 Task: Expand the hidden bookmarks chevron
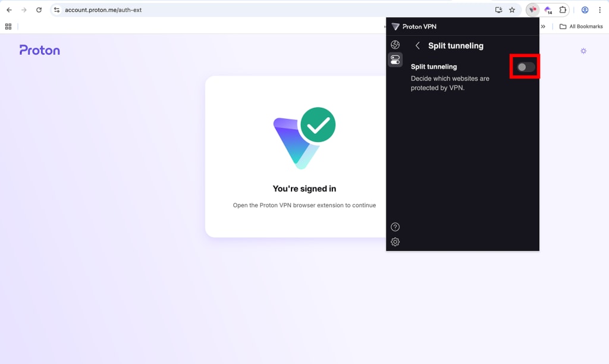click(x=543, y=26)
